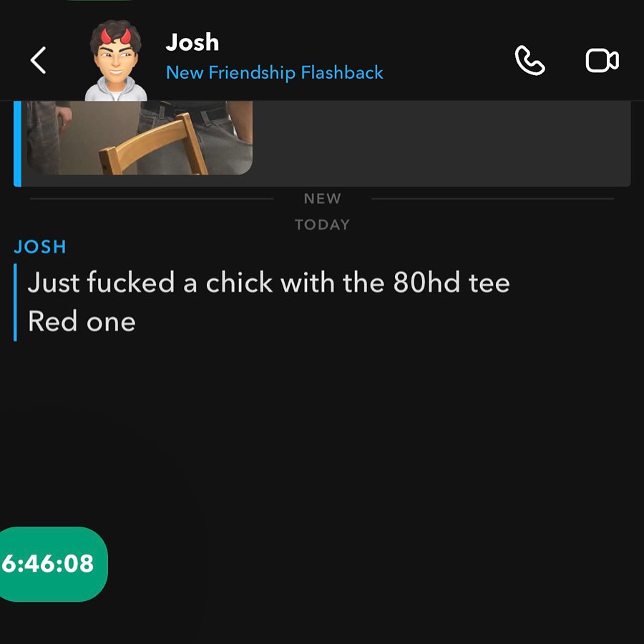Click the grey bubble area right of photo
The image size is (644, 644).
pos(441,144)
